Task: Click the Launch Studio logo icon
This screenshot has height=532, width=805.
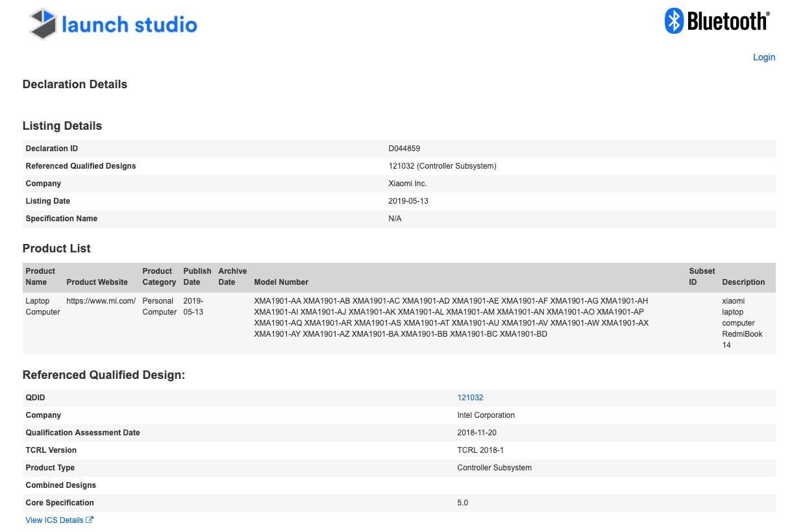Action: coord(43,24)
